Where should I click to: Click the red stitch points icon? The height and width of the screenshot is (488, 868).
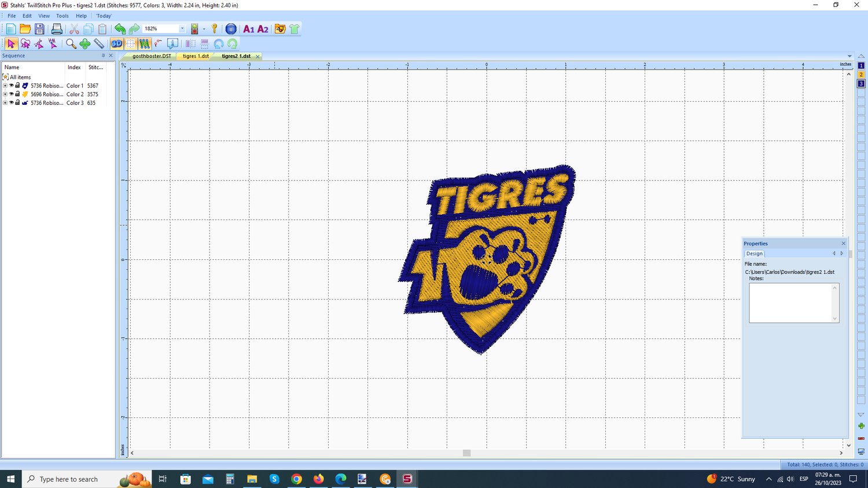pyautogui.click(x=159, y=43)
